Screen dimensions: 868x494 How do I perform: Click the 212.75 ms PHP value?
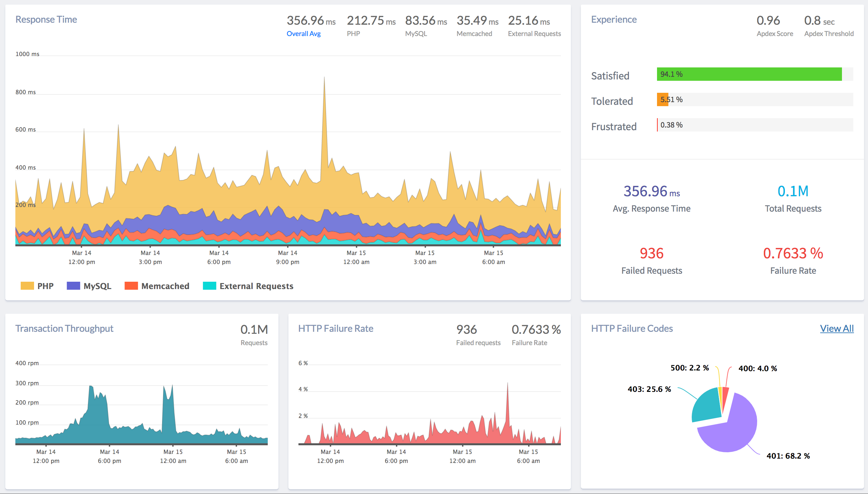371,21
